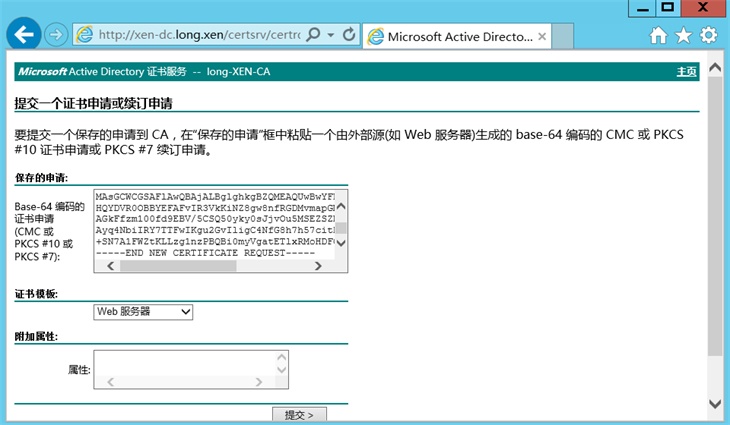This screenshot has width=730, height=425.
Task: Select the Microsoft Active Directory tab
Action: [456, 36]
